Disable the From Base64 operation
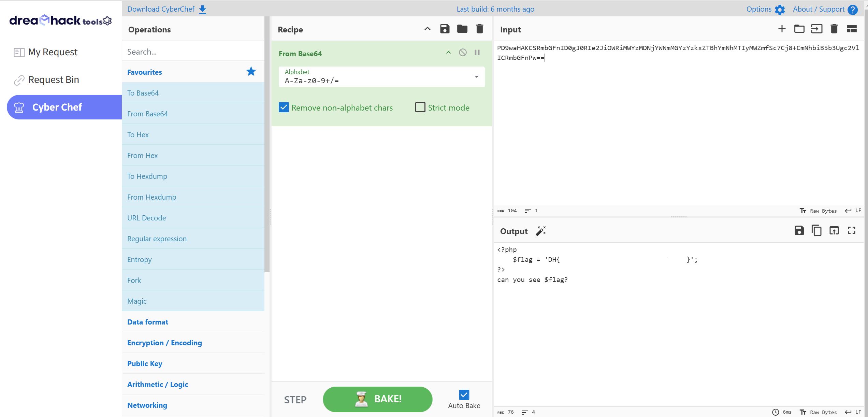The image size is (868, 417). [463, 53]
